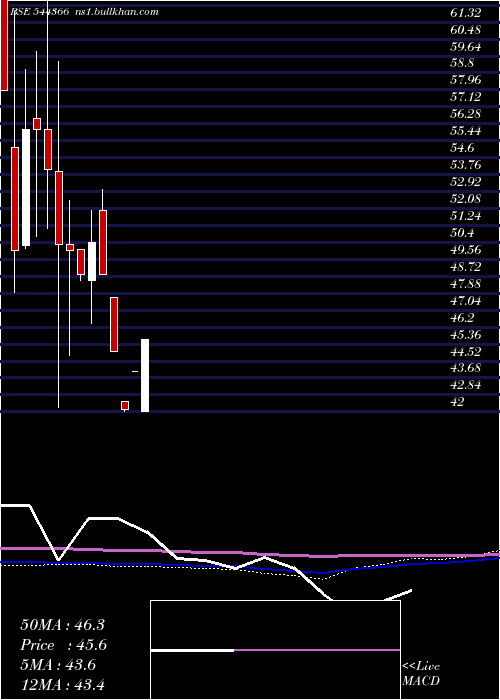Click the 57.96 price axis label
500x700 pixels.
click(x=466, y=80)
